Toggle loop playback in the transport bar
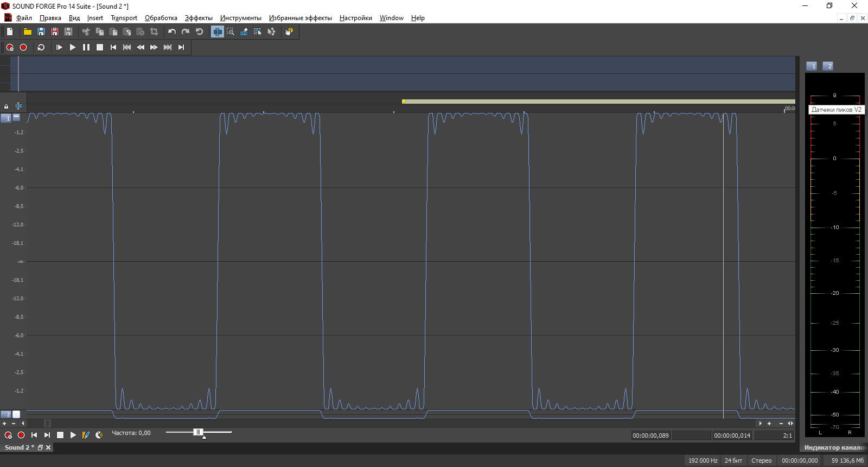 (x=41, y=48)
